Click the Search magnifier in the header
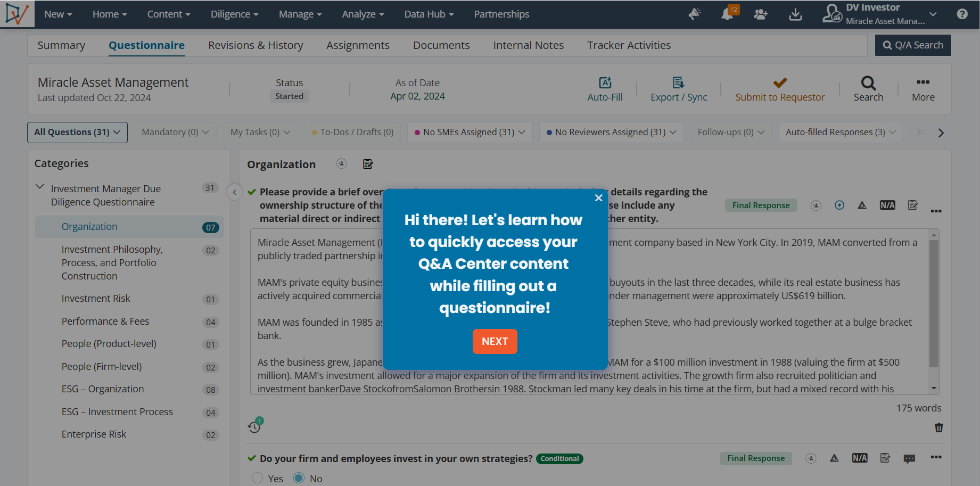 point(868,83)
